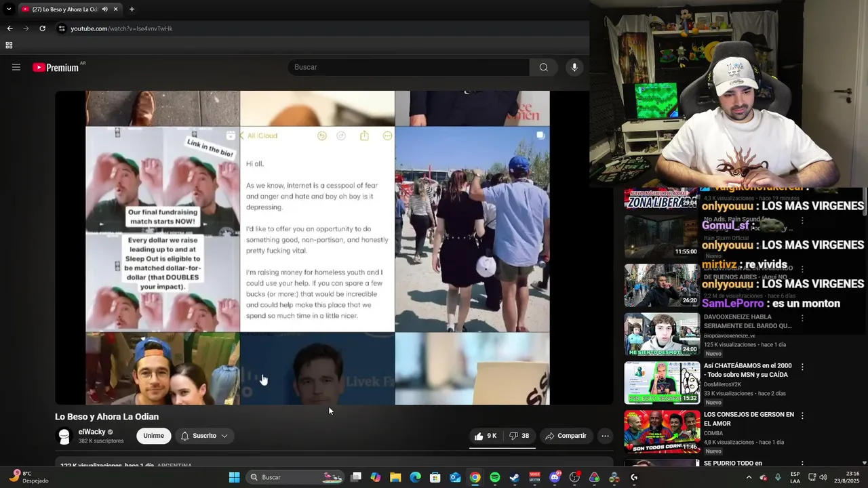The image size is (868, 488).
Task: Open options menu for DAVOOXENEIZE video
Action: (802, 318)
